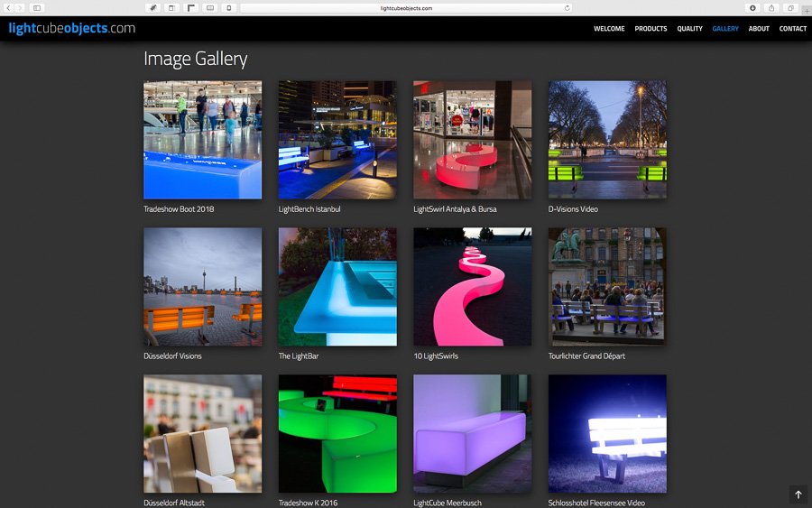This screenshot has height=508, width=812.
Task: Open the LightBench Istanbul photo
Action: [337, 140]
